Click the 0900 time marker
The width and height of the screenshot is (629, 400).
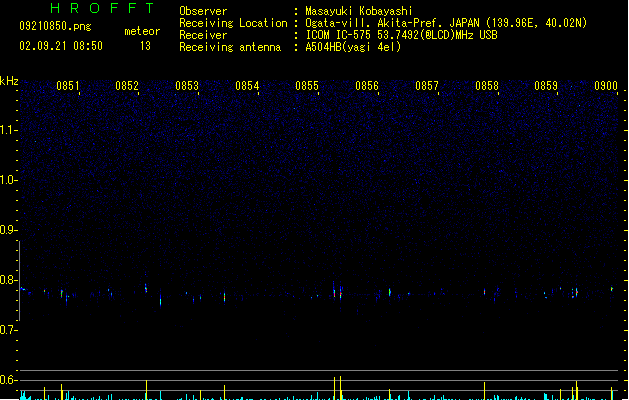pyautogui.click(x=606, y=86)
